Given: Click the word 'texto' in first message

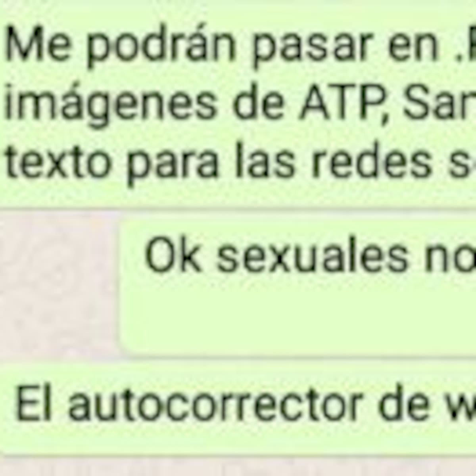Looking at the screenshot, I should (x=58, y=163).
